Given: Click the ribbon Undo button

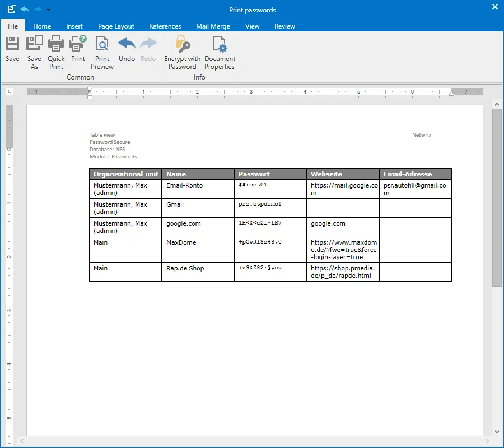Looking at the screenshot, I should pyautogui.click(x=127, y=49).
